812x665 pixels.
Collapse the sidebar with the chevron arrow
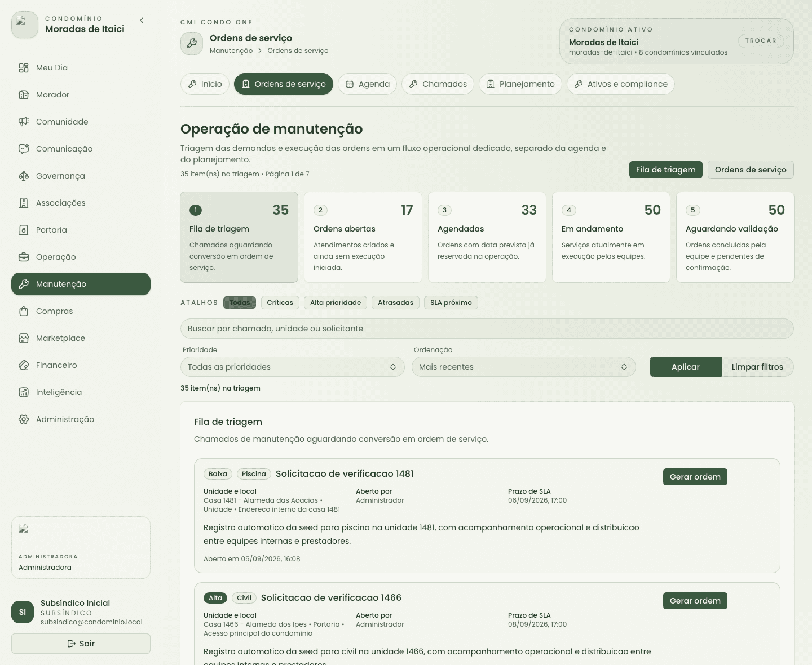[x=142, y=20]
